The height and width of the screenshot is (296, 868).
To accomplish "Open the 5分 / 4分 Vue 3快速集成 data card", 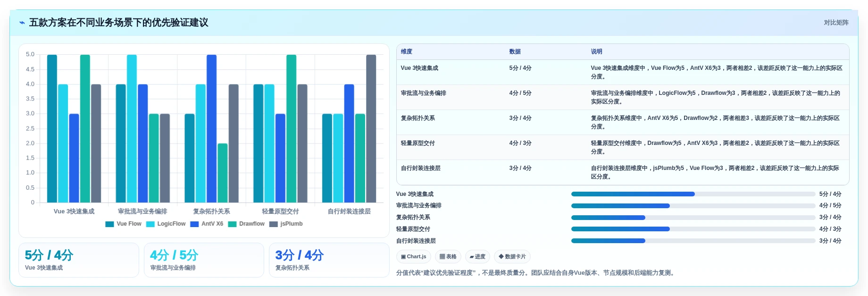I will [79, 260].
